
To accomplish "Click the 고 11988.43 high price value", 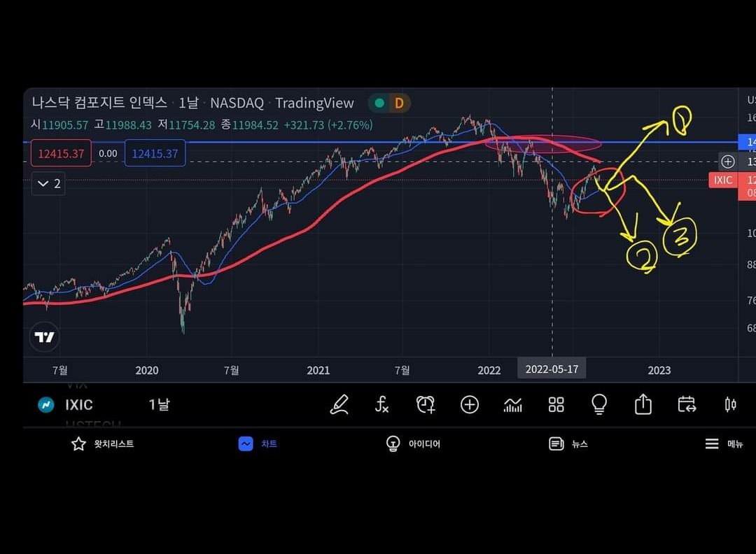I will pyautogui.click(x=123, y=125).
